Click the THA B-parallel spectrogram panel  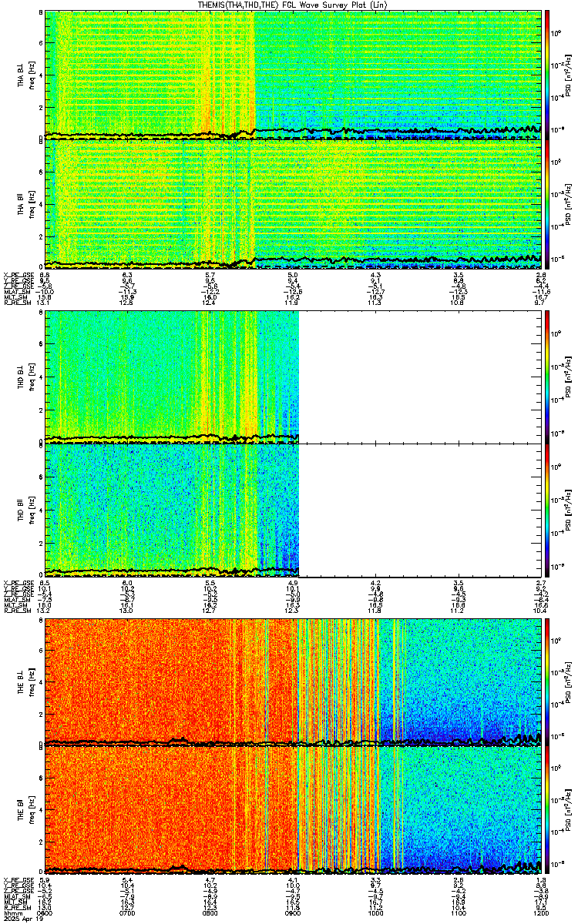tap(291, 203)
